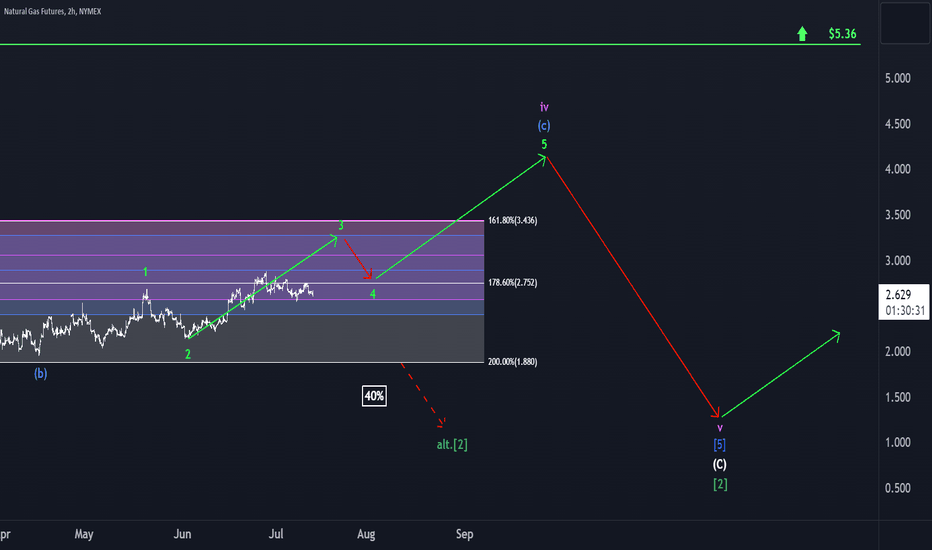Screen dimensions: 932x550
Task: Click the 3.000 price axis value
Action: click(898, 260)
